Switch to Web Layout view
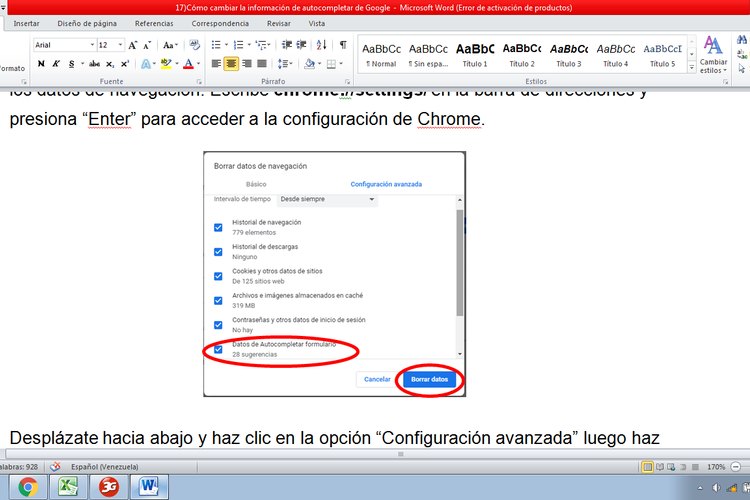This screenshot has height=500, width=750. click(x=672, y=467)
